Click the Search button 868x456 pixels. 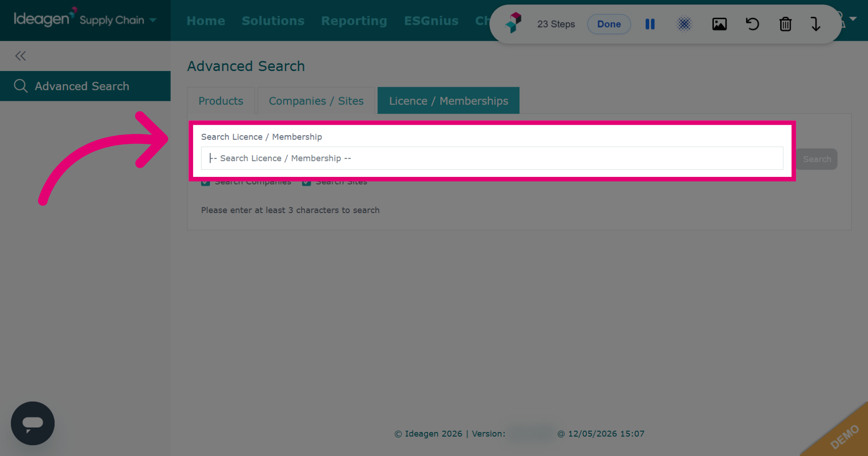pyautogui.click(x=817, y=159)
